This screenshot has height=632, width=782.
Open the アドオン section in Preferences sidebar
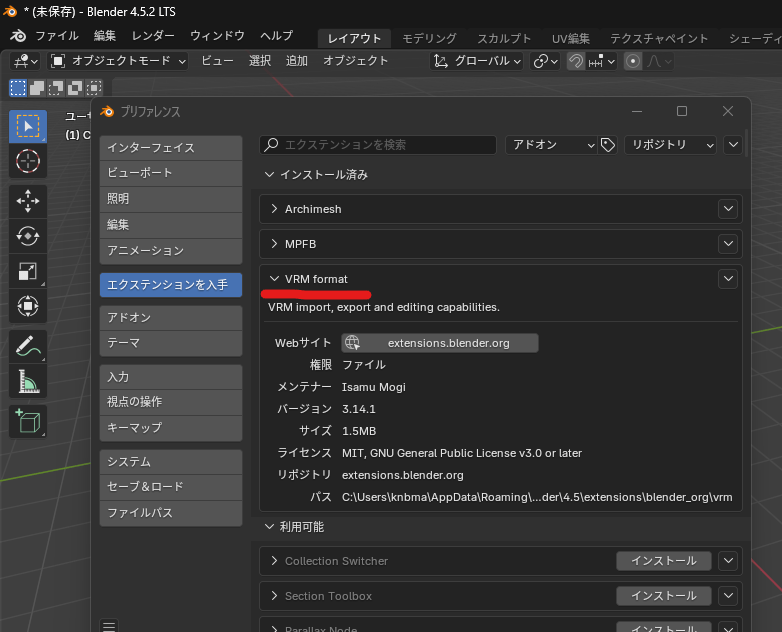pos(171,317)
